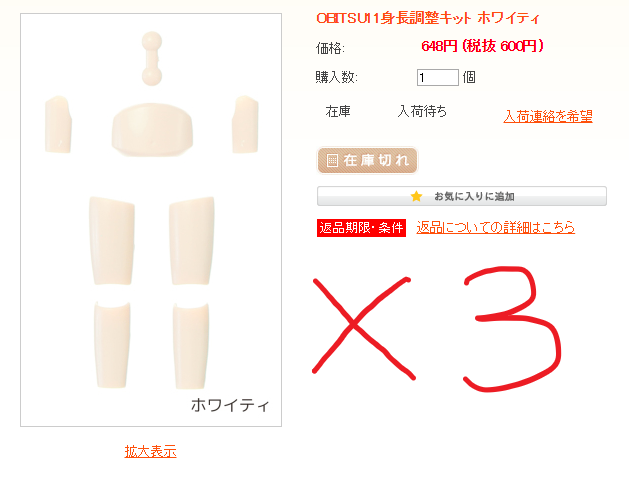The width and height of the screenshot is (629, 484).
Task: Click the left upper arm part image
Action: (x=58, y=124)
